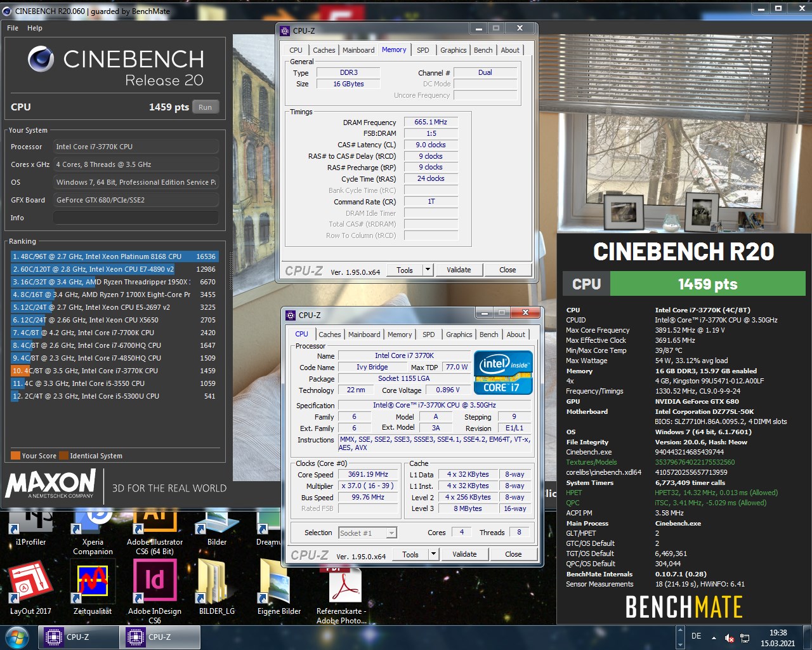Select Caches tab in Memory CPU-Z window
Viewport: 812px width, 650px height.
pos(324,50)
